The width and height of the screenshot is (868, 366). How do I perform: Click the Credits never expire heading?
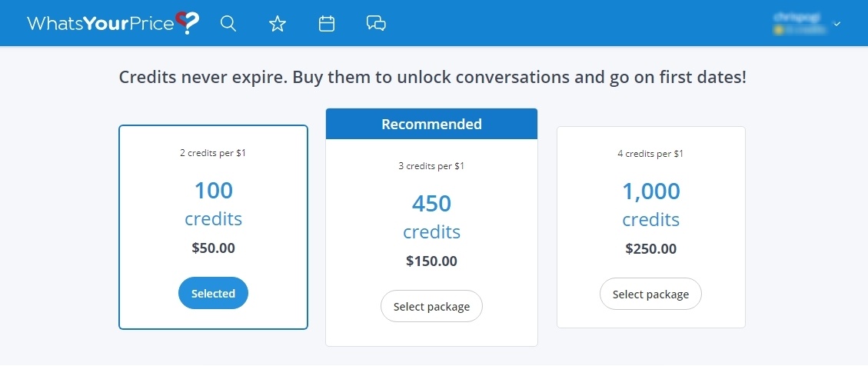click(x=433, y=77)
